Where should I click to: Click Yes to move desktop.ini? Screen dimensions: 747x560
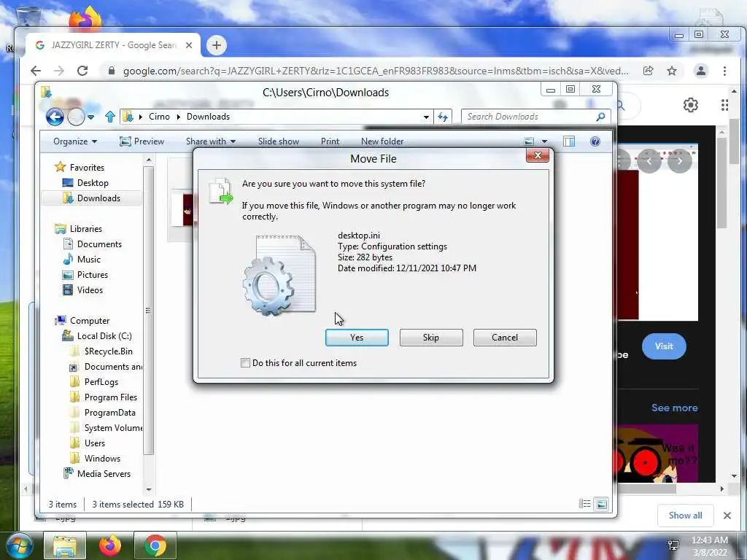click(x=356, y=337)
